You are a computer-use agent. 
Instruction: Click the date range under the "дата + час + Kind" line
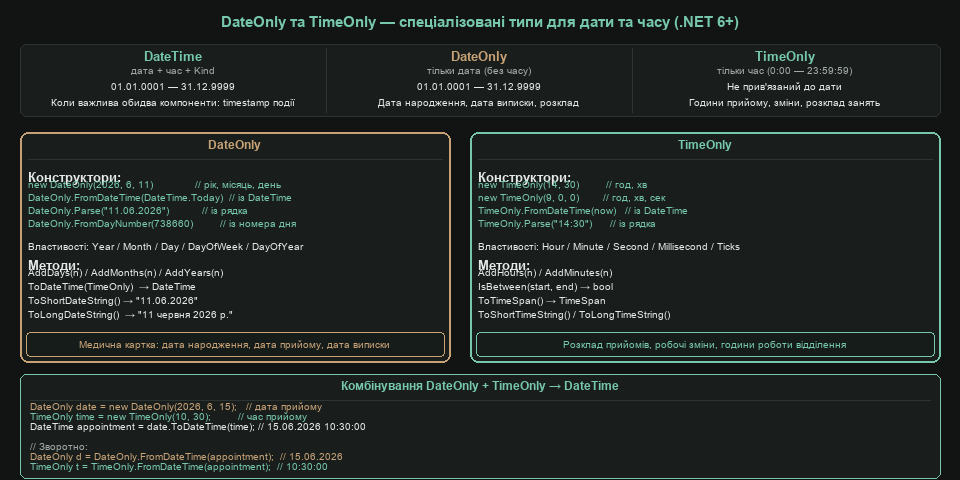(173, 87)
